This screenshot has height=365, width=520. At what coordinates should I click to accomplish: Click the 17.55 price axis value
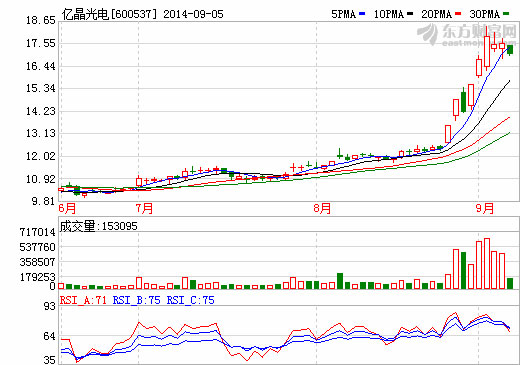(x=41, y=43)
